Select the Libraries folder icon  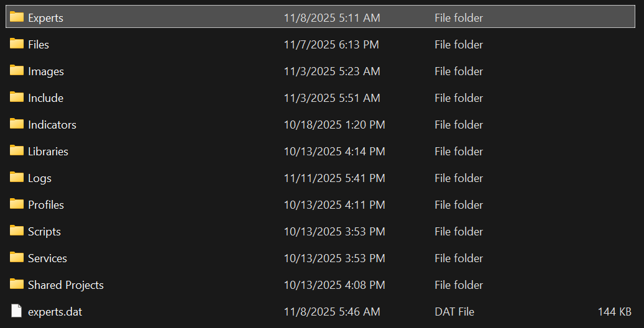pos(17,151)
